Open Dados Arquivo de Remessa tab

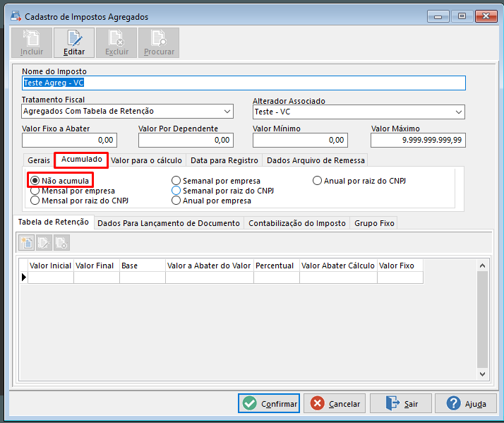(316, 160)
